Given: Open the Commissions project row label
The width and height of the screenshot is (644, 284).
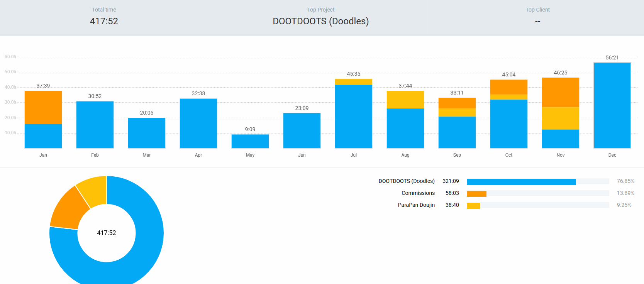Looking at the screenshot, I should 418,193.
